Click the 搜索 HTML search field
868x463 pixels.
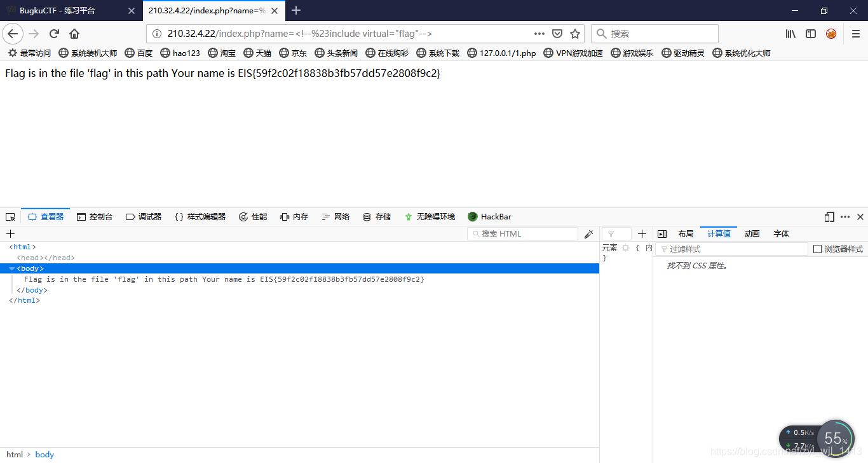pos(522,234)
